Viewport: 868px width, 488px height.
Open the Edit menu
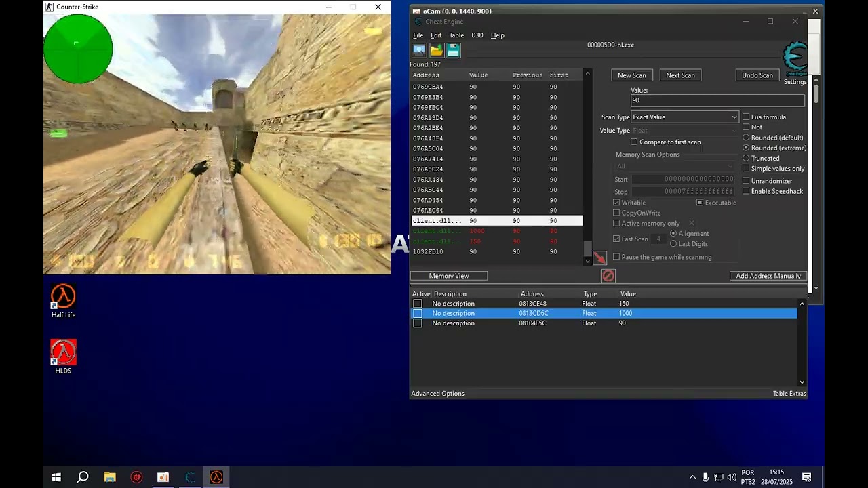click(x=436, y=35)
